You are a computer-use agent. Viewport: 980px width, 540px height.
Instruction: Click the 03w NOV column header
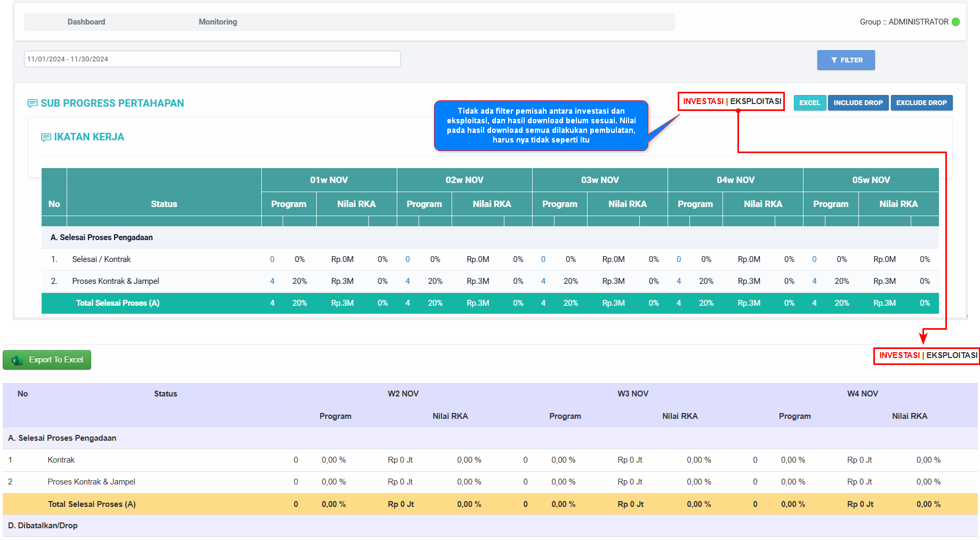pos(600,180)
